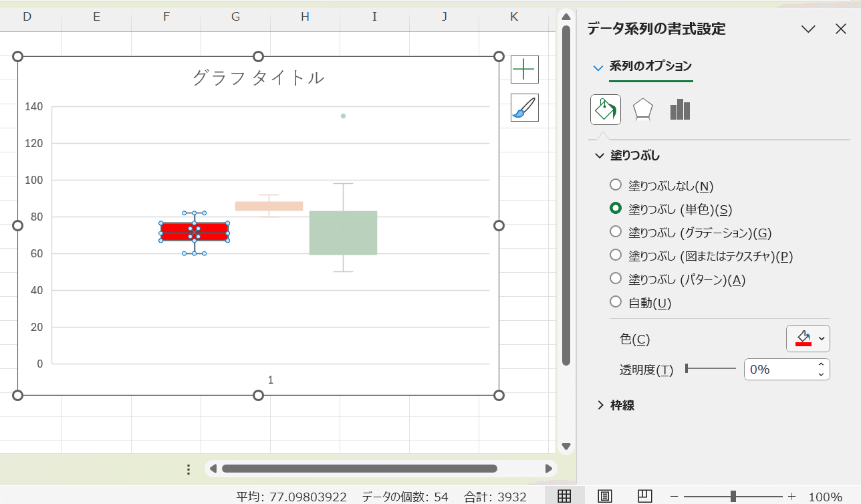Click the Chart Elements plus icon
Viewport: 861px width, 504px height.
[x=524, y=69]
